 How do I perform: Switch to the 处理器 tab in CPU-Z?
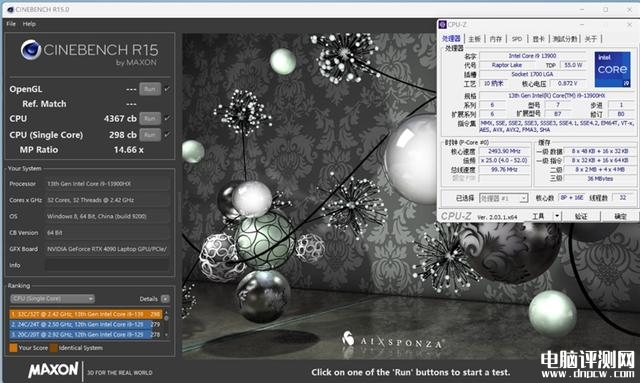[451, 39]
